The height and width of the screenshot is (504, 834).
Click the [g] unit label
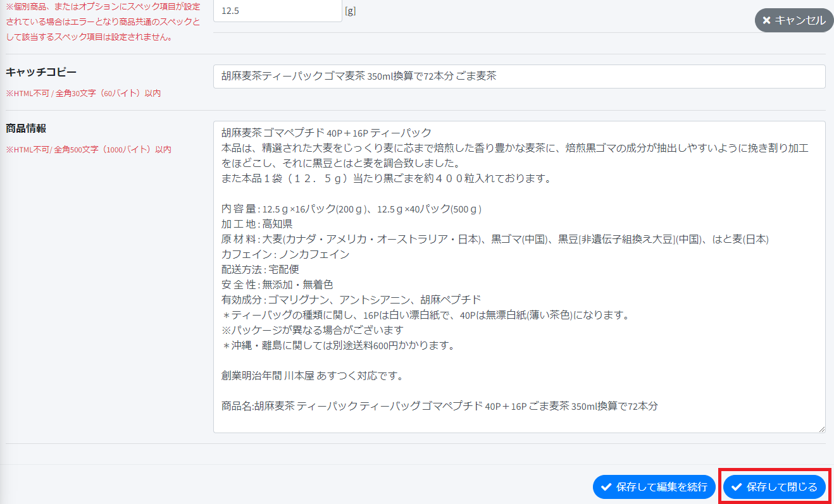point(350,11)
